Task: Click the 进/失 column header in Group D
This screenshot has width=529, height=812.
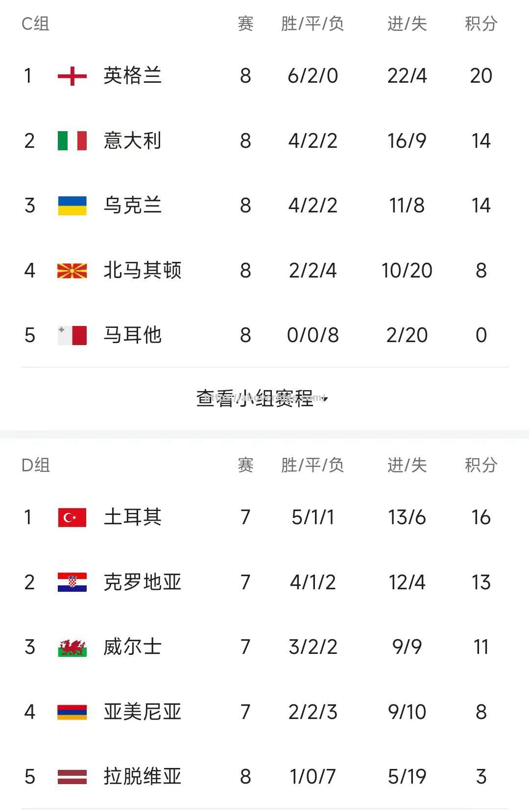Action: (x=407, y=465)
